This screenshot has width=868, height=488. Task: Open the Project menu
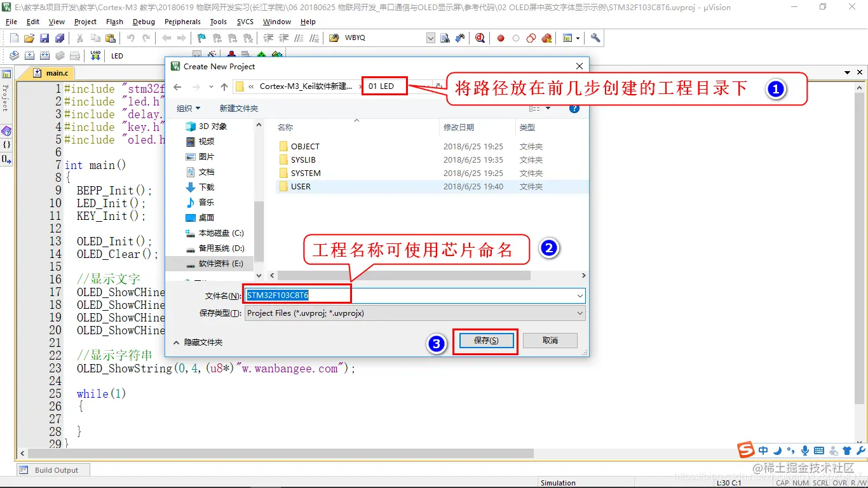coord(85,22)
